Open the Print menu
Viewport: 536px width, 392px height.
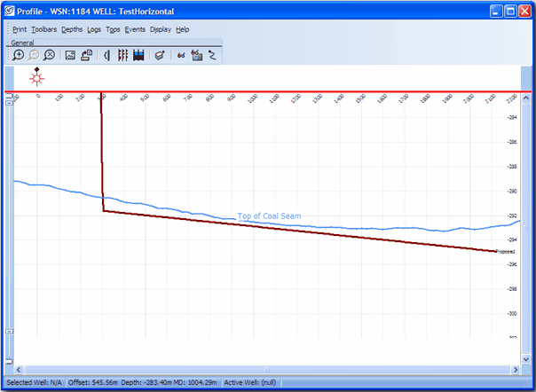[x=20, y=29]
